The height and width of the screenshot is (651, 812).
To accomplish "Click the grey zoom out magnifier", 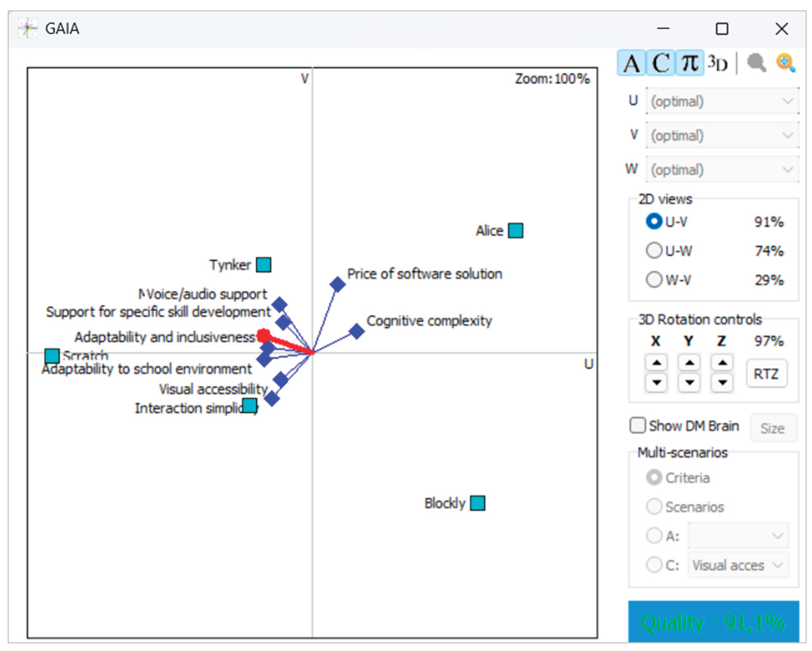I will 756,63.
